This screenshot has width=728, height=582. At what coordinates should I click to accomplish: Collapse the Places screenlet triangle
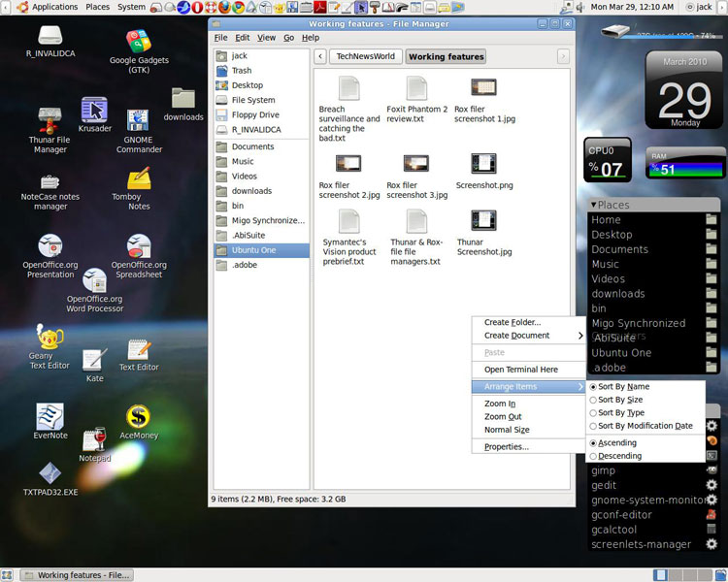[x=593, y=205]
